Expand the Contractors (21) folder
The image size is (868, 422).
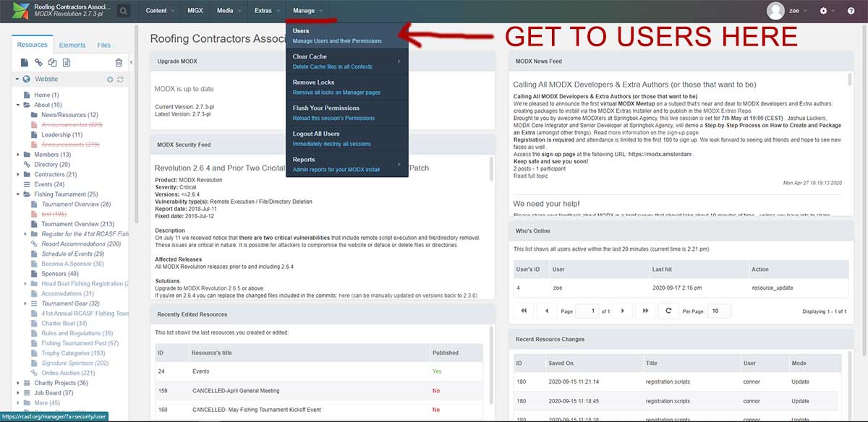pos(17,175)
